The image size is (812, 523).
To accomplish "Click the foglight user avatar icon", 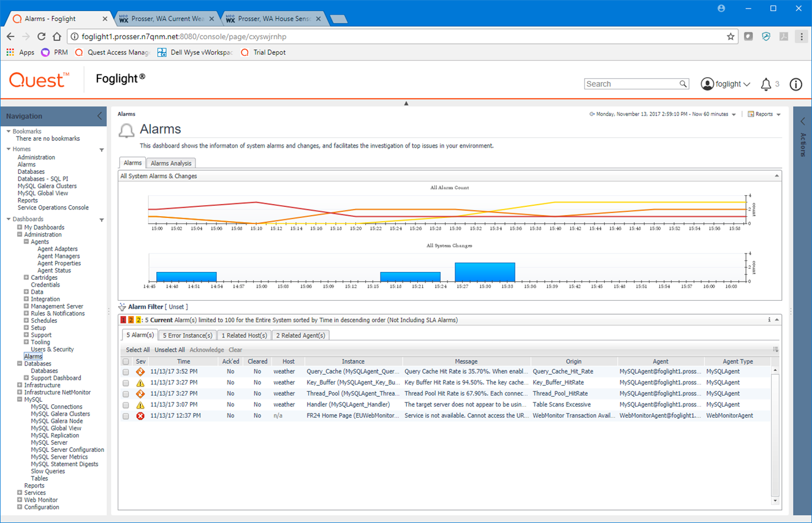I will (x=707, y=84).
